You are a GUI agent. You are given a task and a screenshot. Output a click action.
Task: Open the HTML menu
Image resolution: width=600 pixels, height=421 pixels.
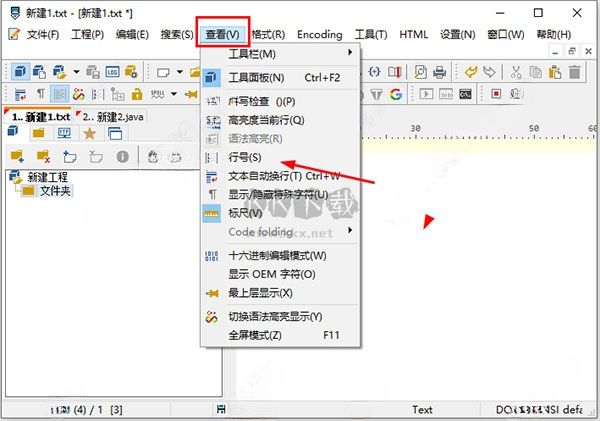414,34
